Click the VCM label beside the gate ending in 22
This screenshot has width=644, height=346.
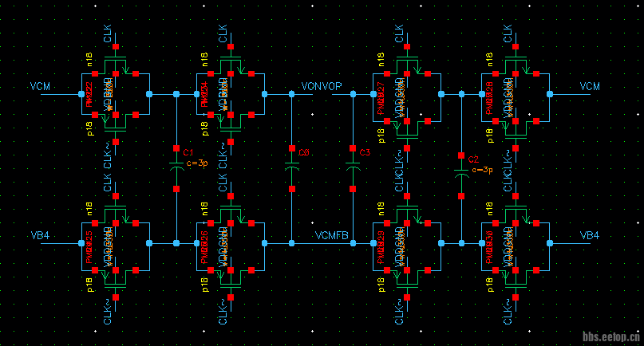40,87
